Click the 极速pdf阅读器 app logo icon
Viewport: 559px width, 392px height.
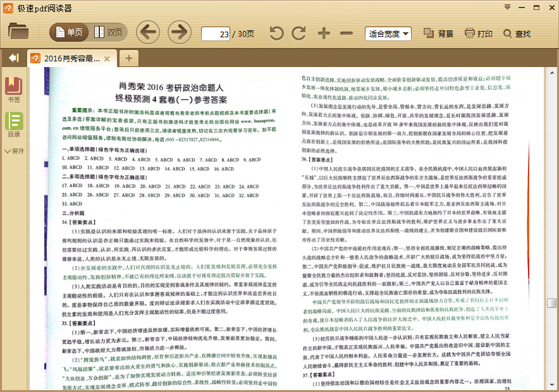pyautogui.click(x=8, y=8)
